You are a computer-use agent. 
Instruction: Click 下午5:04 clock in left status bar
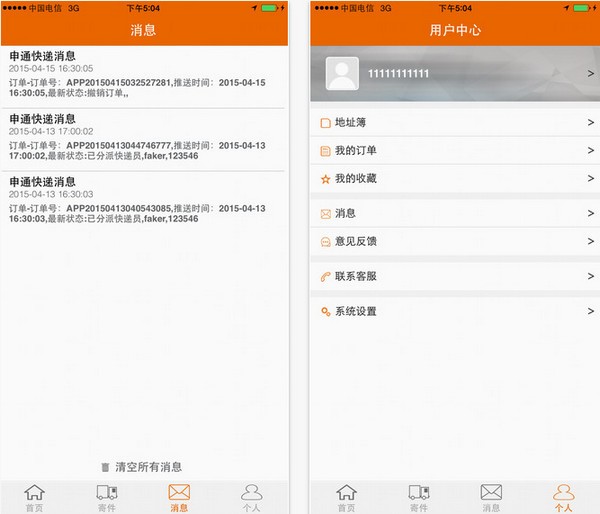click(143, 8)
